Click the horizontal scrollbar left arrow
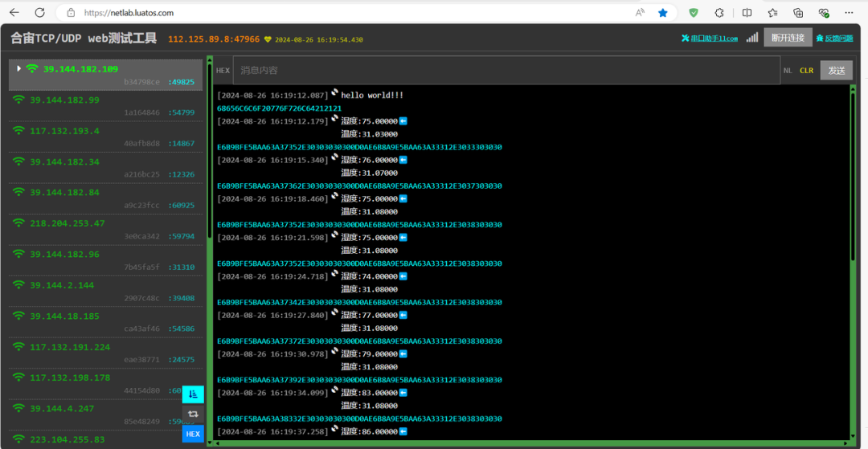868x449 pixels. pyautogui.click(x=217, y=443)
